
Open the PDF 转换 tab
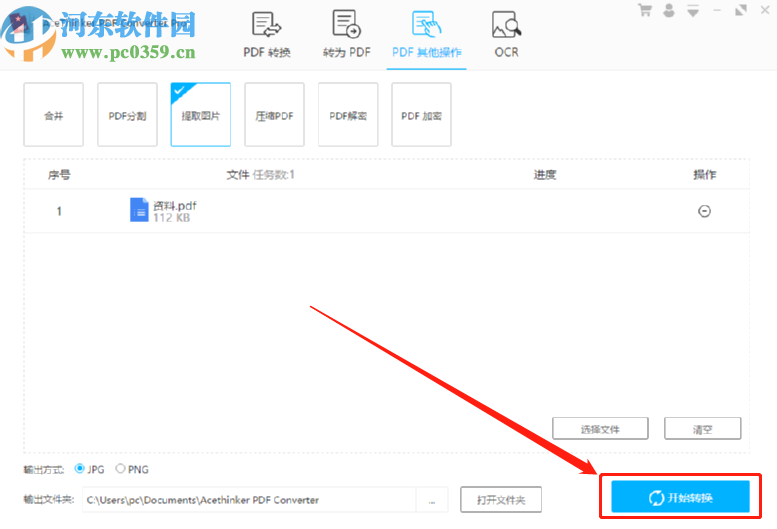tap(267, 35)
